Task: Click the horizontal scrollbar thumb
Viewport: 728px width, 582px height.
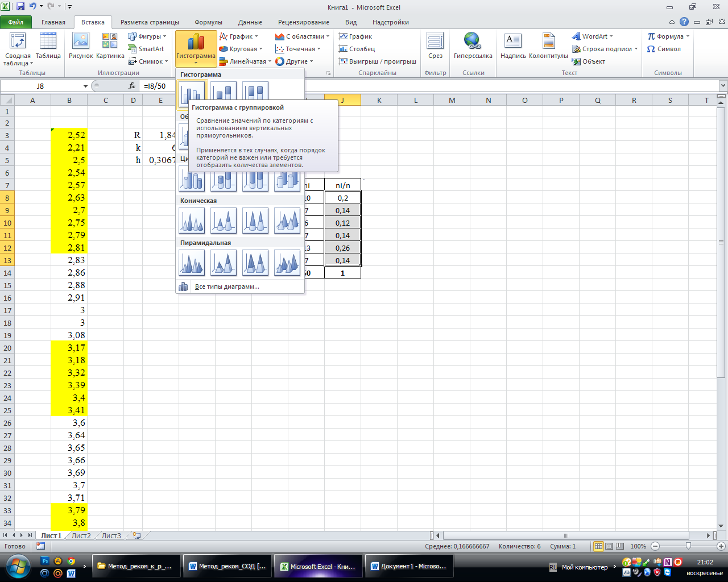Action: point(566,535)
